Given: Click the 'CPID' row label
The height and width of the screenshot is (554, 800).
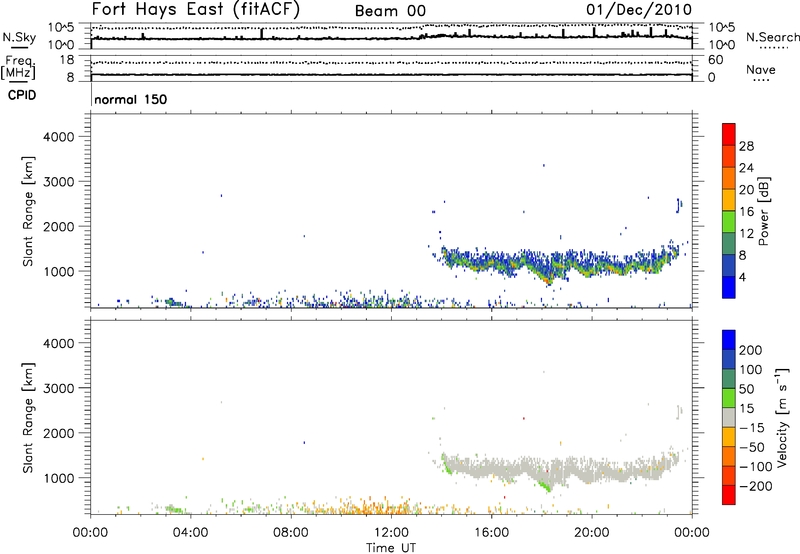Looking at the screenshot, I should 22,95.
